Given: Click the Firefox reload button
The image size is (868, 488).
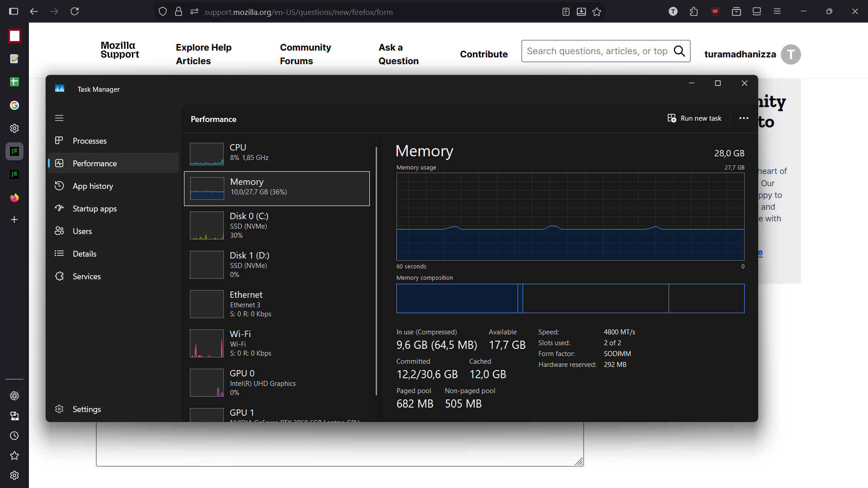Looking at the screenshot, I should (75, 11).
